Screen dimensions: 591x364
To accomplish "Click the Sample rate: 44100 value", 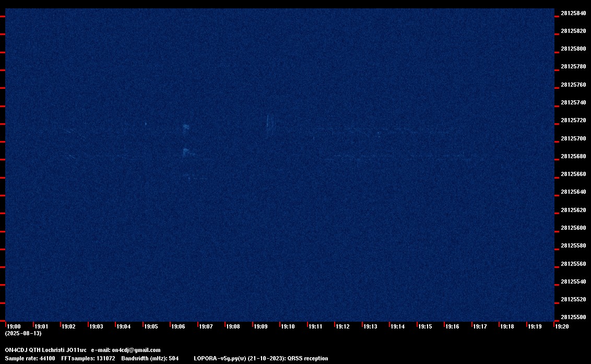I will pos(30,358).
